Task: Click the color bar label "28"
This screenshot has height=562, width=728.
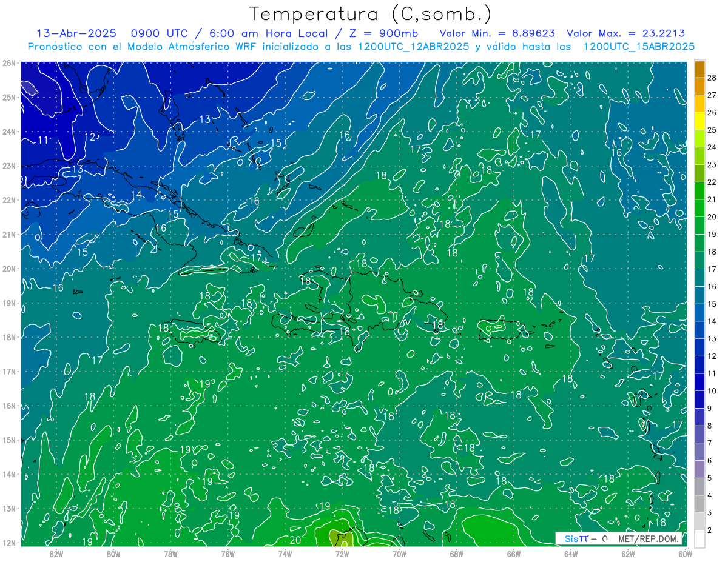Action: (x=712, y=78)
